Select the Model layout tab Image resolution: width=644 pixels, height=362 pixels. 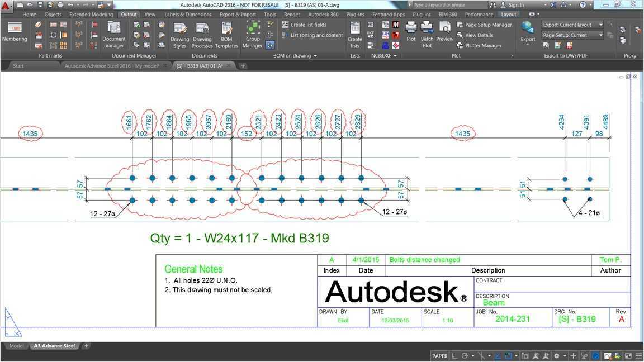[x=16, y=346]
